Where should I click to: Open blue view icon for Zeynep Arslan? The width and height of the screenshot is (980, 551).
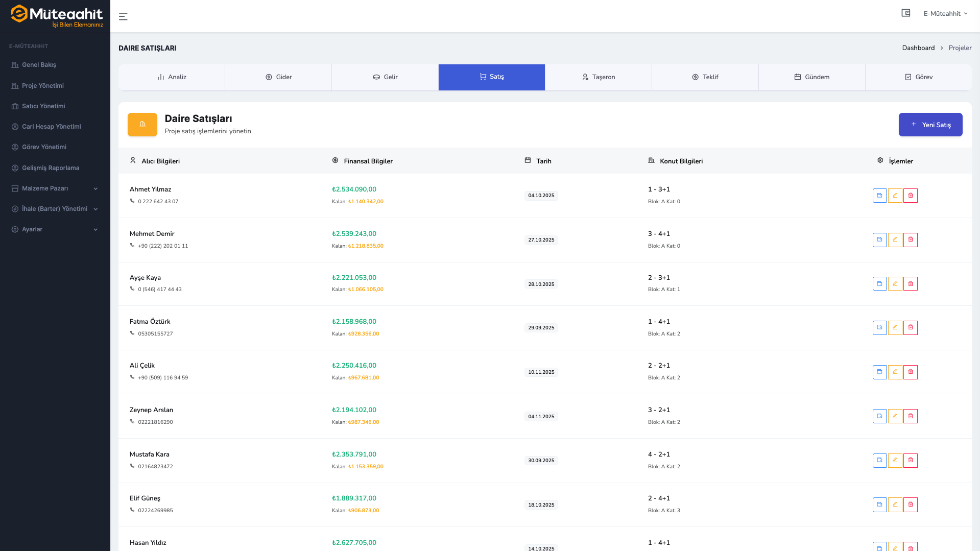click(x=879, y=416)
